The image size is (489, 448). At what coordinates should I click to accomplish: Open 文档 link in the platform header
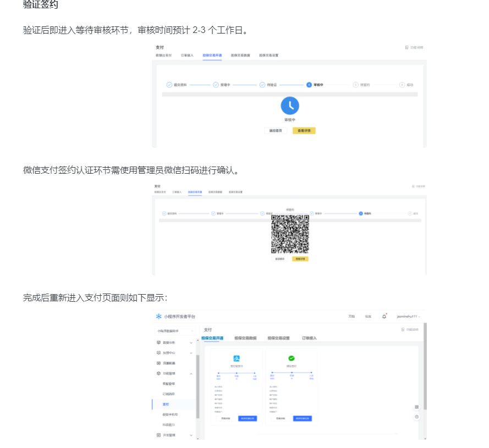tap(351, 317)
